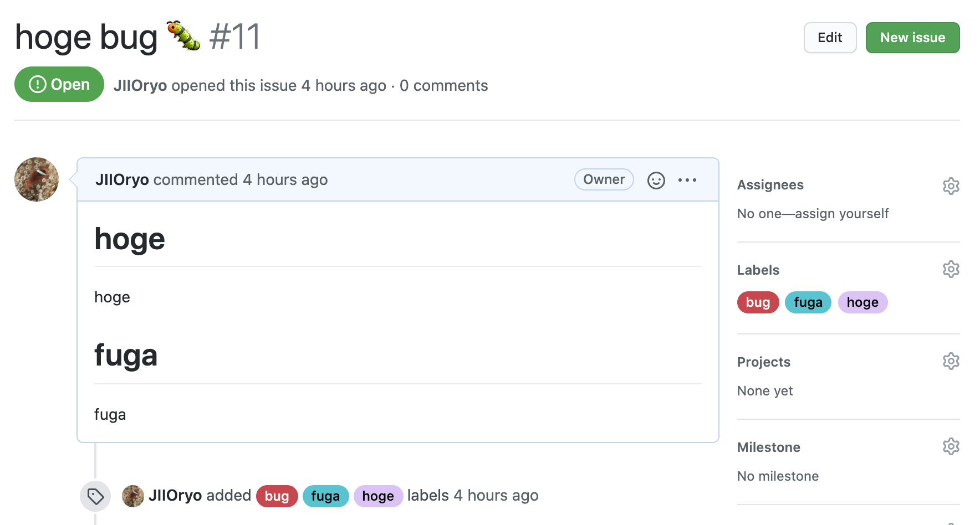980x525 pixels.
Task: Click the 'hoge' heading in comment body
Action: coord(130,240)
